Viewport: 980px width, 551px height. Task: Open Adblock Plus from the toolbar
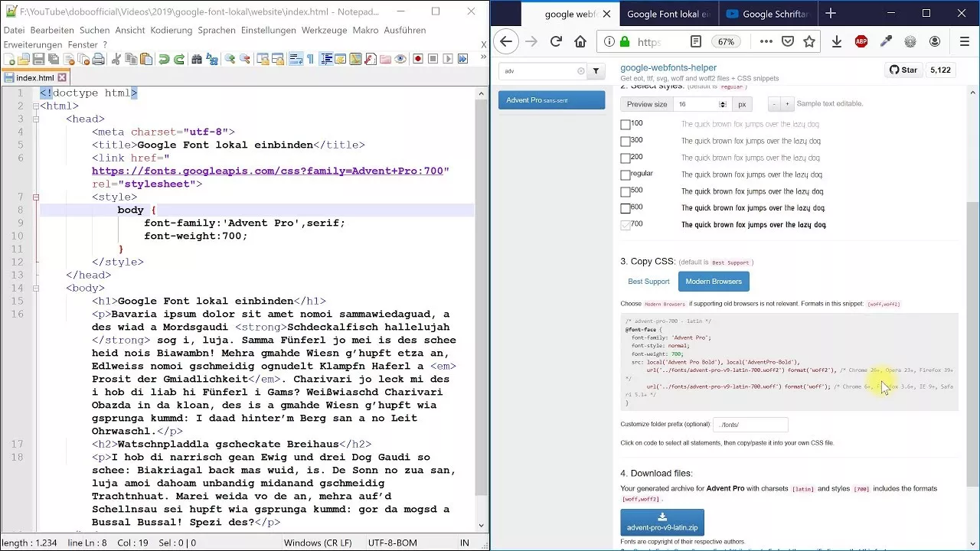click(x=861, y=42)
